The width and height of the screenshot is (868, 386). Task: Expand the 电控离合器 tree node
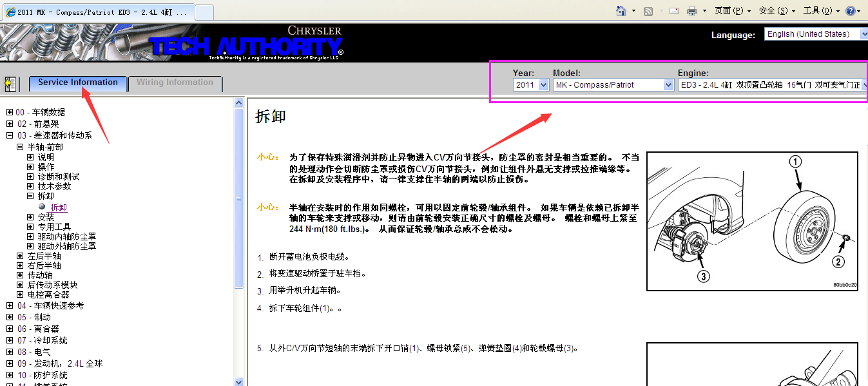coord(20,294)
